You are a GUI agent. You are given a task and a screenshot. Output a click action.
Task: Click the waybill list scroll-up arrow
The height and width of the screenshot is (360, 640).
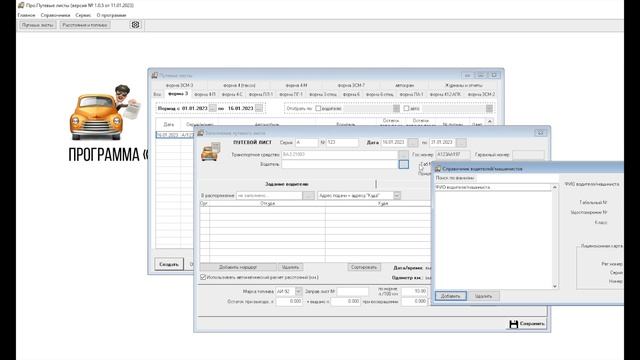(489, 121)
